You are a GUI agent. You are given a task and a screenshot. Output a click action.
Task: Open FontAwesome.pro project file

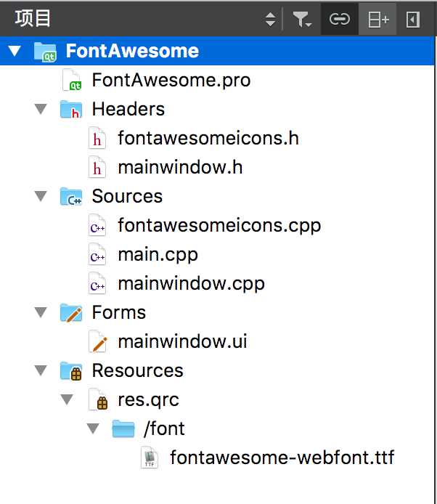coord(171,80)
